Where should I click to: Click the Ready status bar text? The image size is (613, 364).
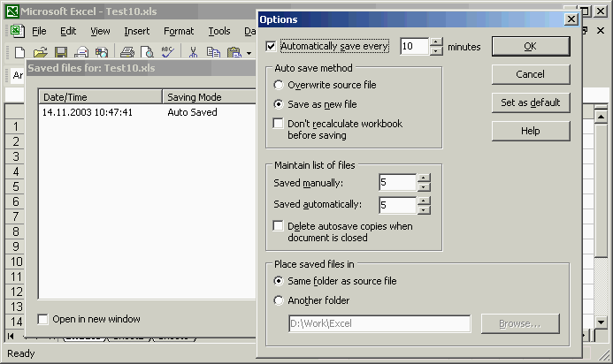pyautogui.click(x=20, y=353)
